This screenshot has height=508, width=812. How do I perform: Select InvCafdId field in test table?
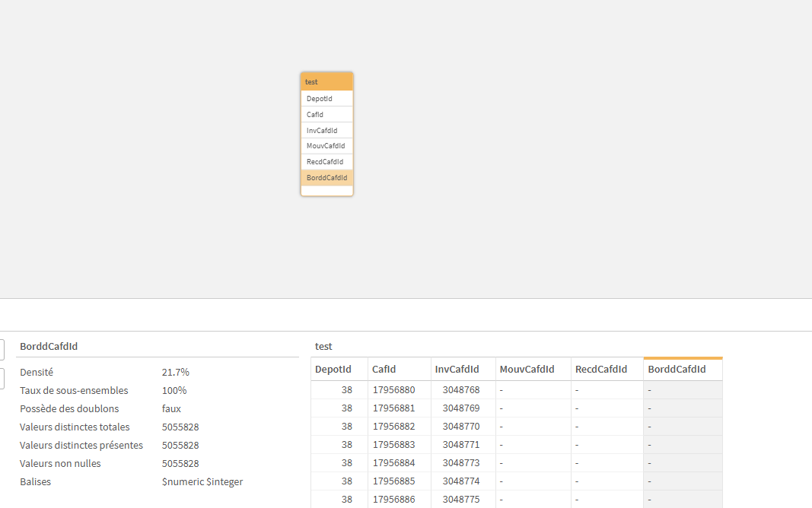click(326, 131)
